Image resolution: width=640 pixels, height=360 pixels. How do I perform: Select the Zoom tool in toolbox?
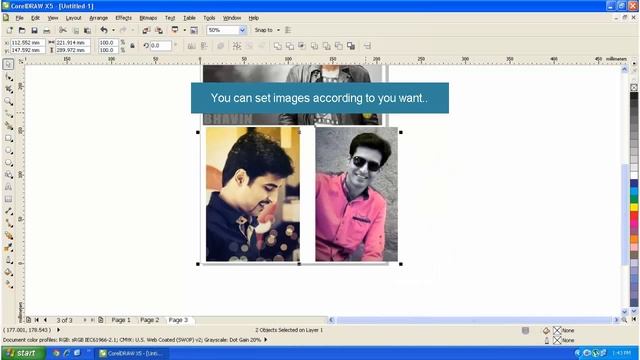(x=8, y=101)
